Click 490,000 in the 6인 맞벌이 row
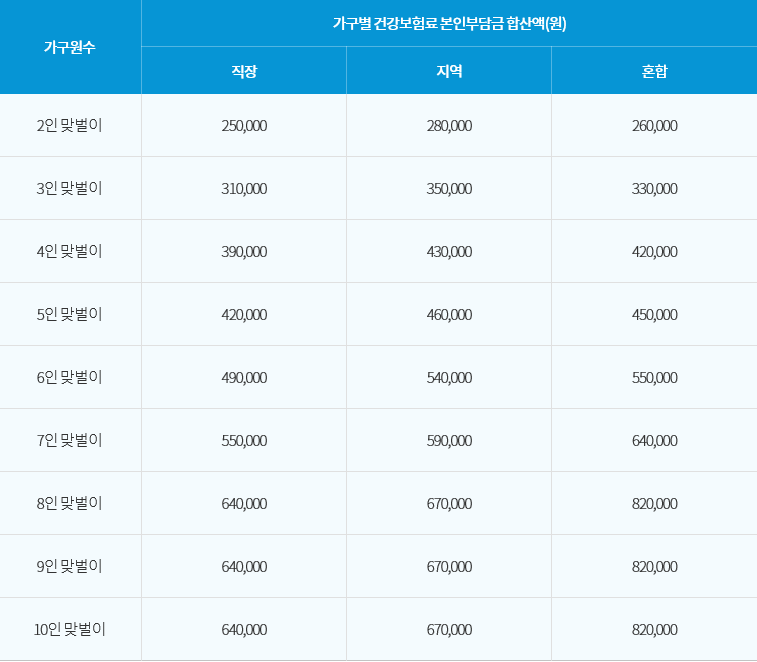Screen dimensions: 757x662 click(x=244, y=378)
